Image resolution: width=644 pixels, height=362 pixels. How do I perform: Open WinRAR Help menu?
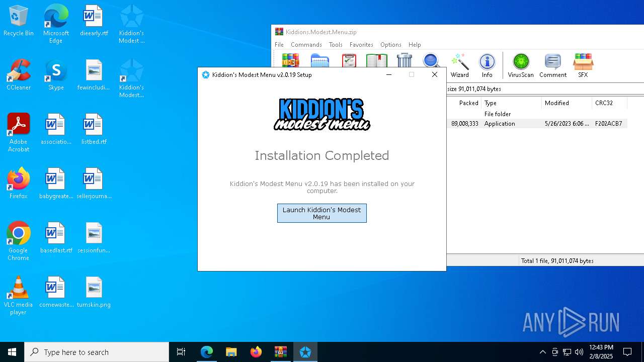(x=415, y=45)
